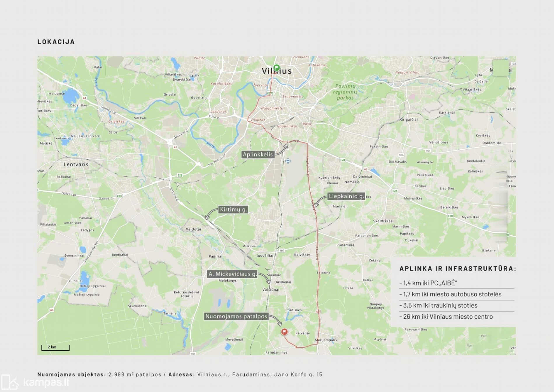Image resolution: width=554 pixels, height=392 pixels.
Task: Select the 1,4 km iki PC AIBĖ line
Action: click(428, 283)
